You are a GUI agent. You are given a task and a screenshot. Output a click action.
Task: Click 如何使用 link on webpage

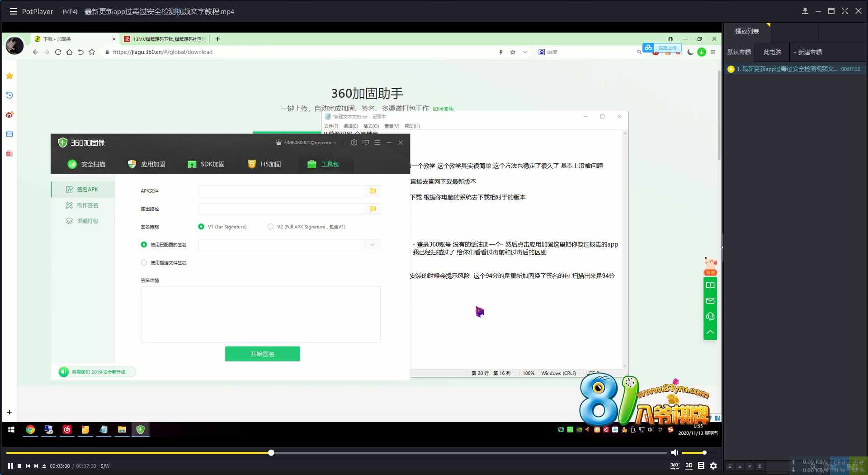click(x=443, y=109)
